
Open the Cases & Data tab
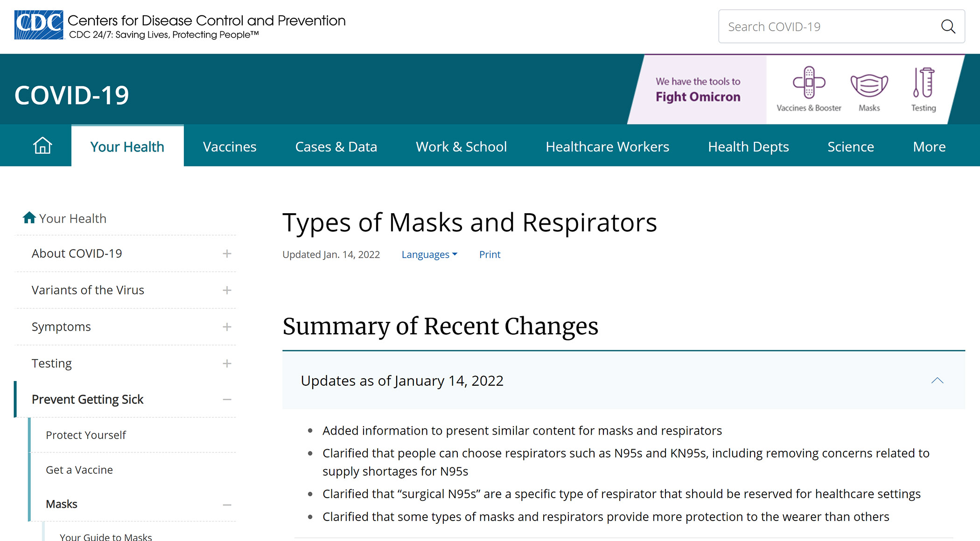(x=336, y=147)
